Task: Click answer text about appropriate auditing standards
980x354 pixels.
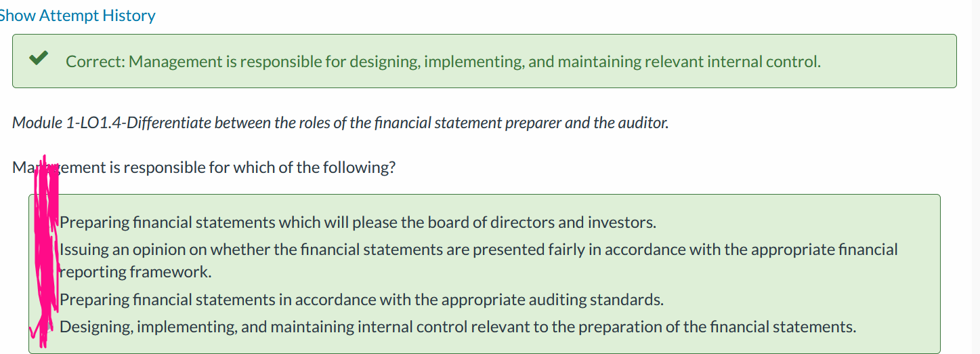Action: point(362,300)
